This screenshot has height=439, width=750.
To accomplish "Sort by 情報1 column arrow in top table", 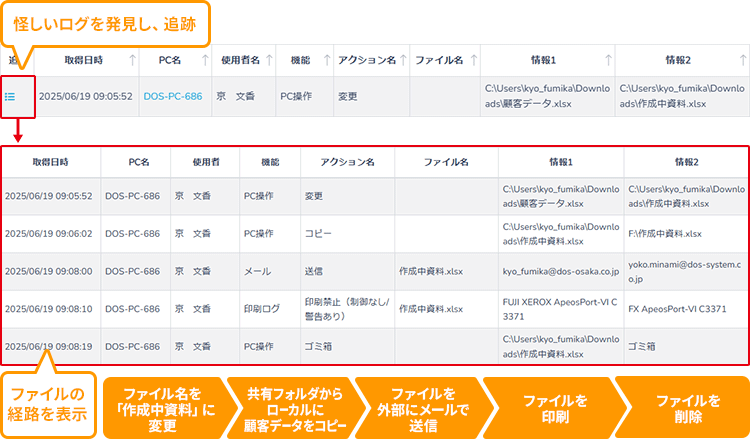I will tap(608, 60).
